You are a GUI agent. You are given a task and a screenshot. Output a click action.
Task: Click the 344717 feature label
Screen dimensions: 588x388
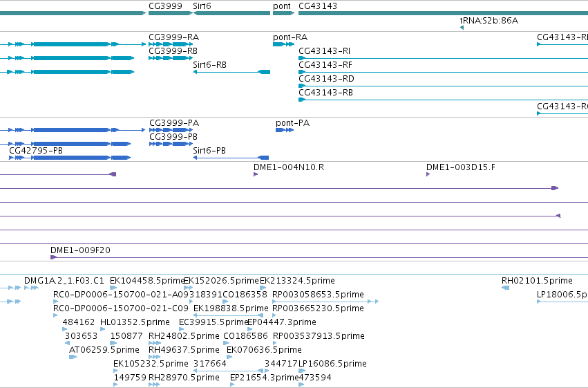[x=281, y=364]
